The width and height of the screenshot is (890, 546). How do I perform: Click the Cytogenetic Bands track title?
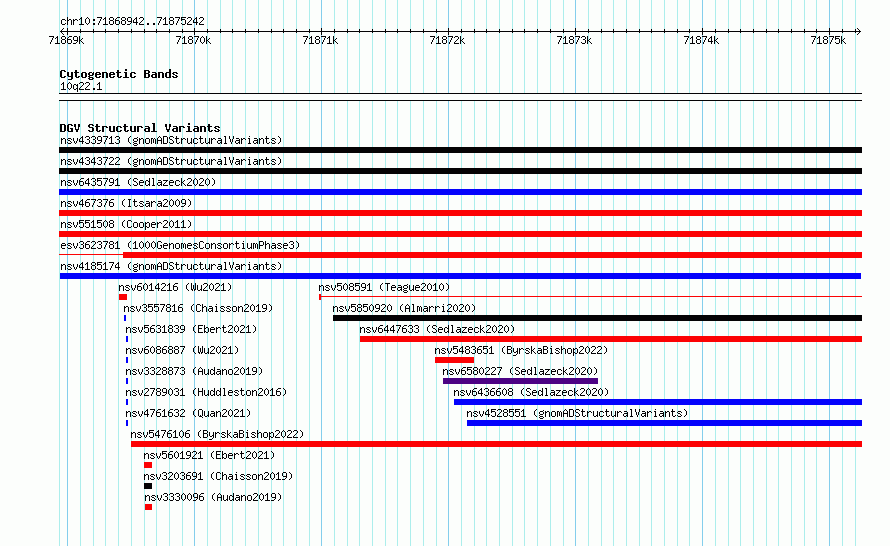[119, 74]
